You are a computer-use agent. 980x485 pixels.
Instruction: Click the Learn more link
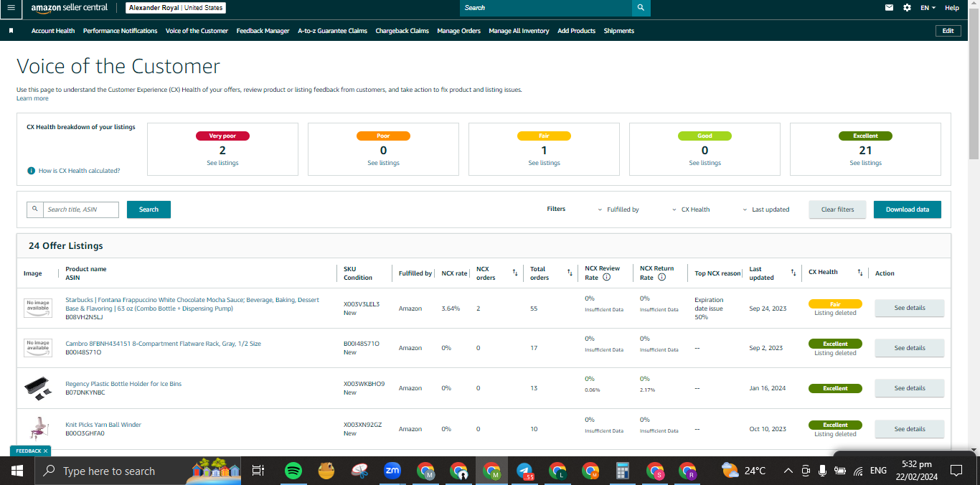32,98
